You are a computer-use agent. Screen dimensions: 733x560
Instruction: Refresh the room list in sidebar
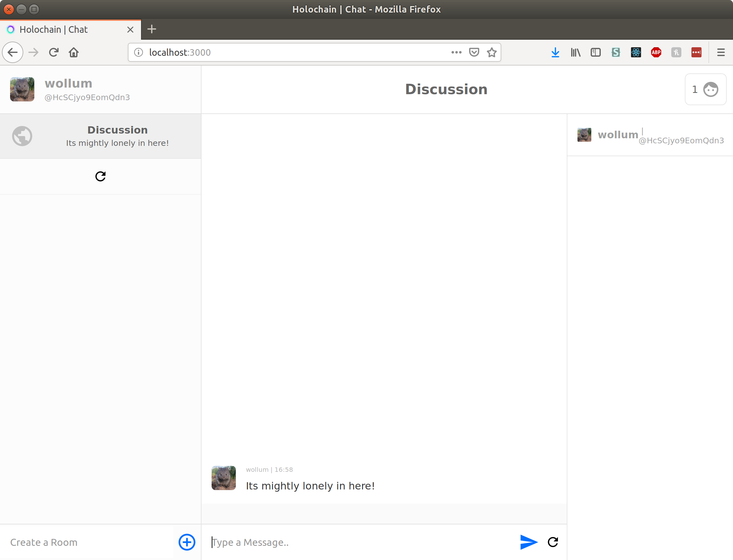pyautogui.click(x=100, y=176)
